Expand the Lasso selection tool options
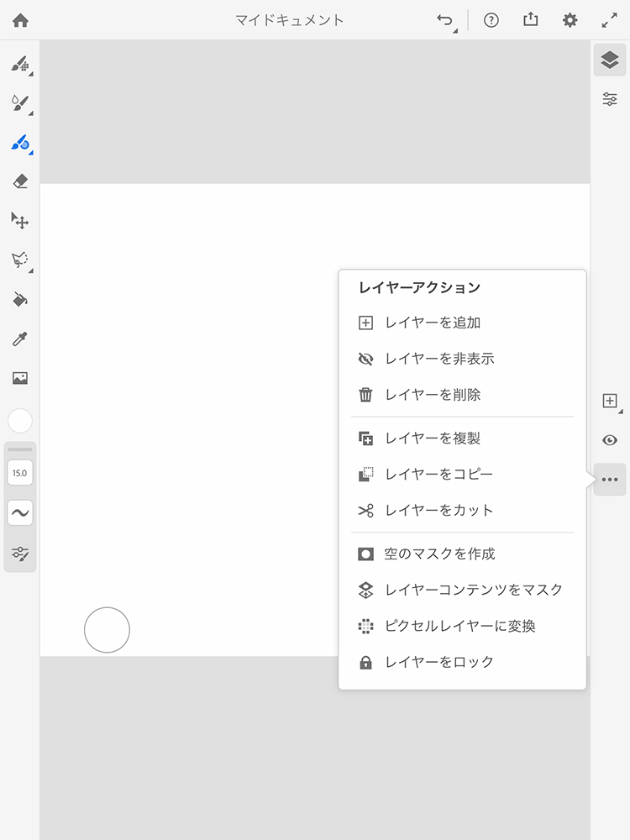The height and width of the screenshot is (840, 630). pos(20,260)
